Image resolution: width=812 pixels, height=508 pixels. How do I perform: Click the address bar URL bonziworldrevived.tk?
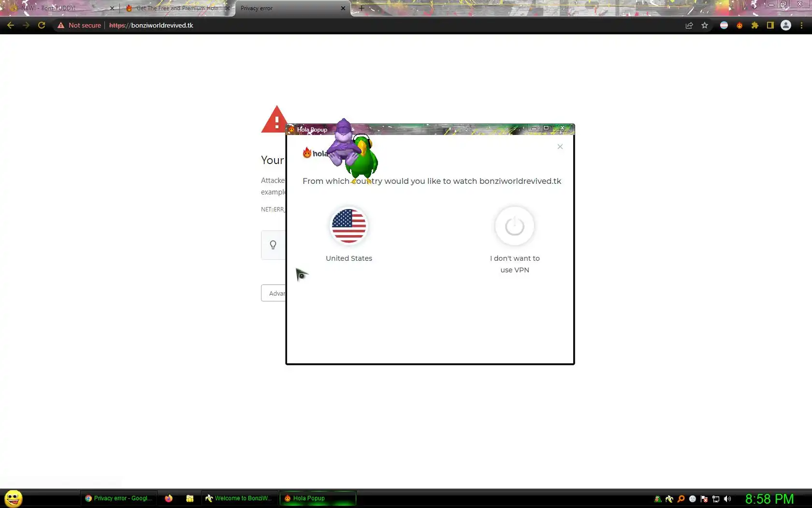[x=151, y=25]
